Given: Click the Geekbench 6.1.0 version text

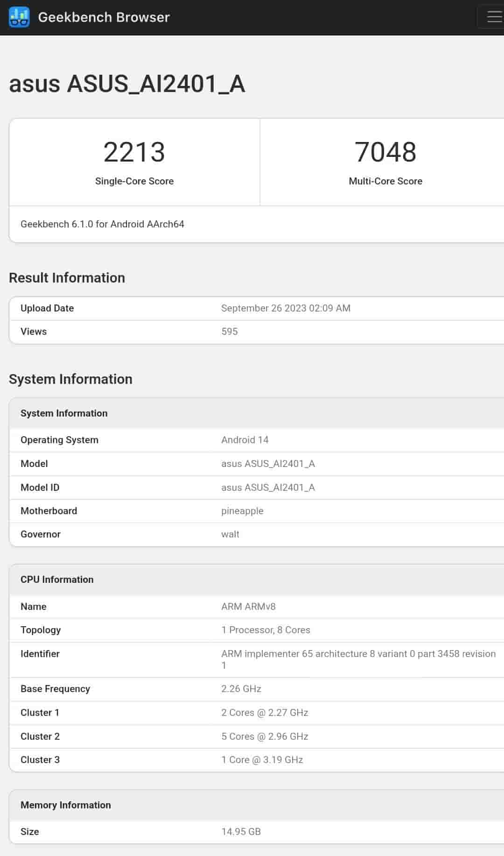Looking at the screenshot, I should click(x=102, y=224).
